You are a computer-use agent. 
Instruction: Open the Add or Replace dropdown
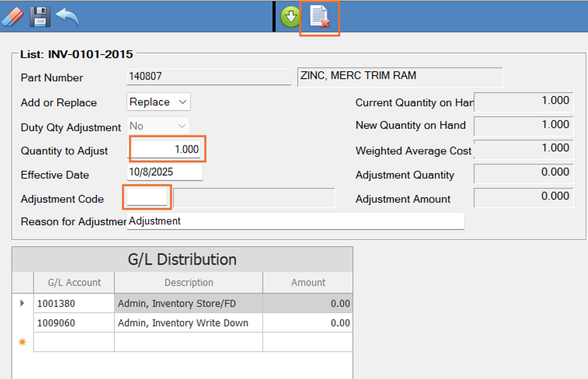[158, 102]
